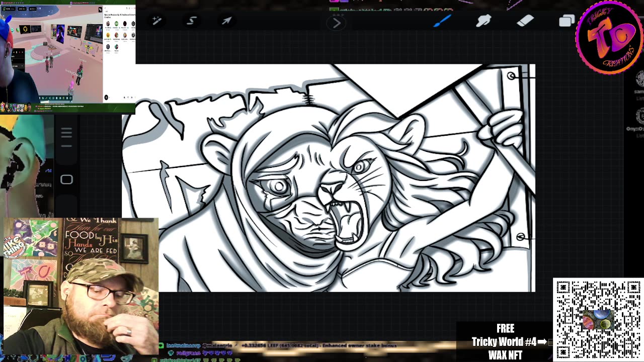Select the Transform arrow tool
This screenshot has width=644, height=362.
226,21
